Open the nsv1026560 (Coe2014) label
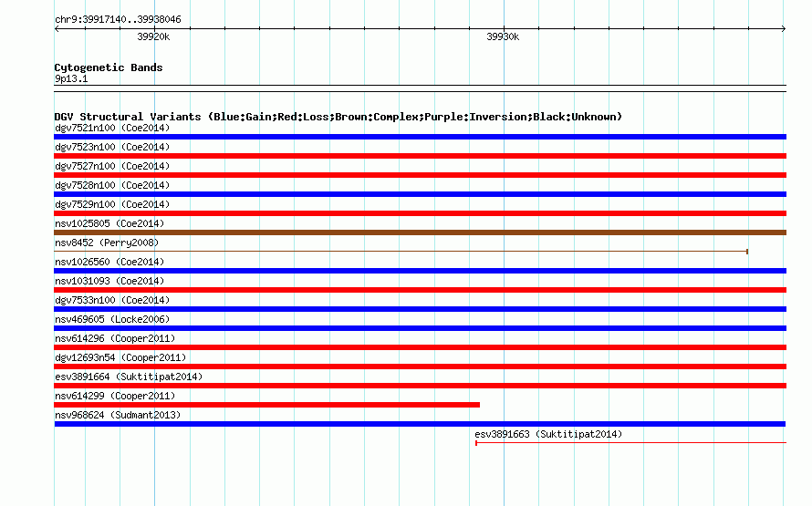The image size is (812, 506). pos(109,262)
